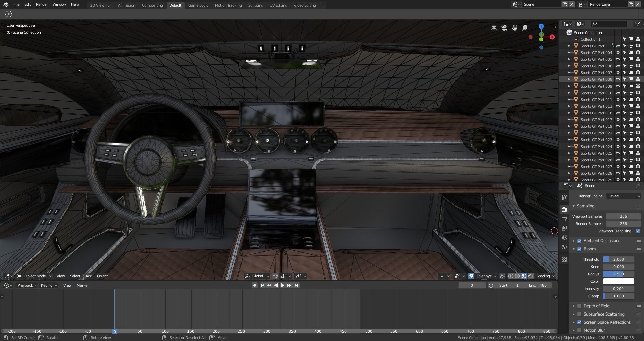Viewport: 644px width, 341px height.
Task: Disable Screen Space Reflections checkbox
Action: click(x=579, y=322)
